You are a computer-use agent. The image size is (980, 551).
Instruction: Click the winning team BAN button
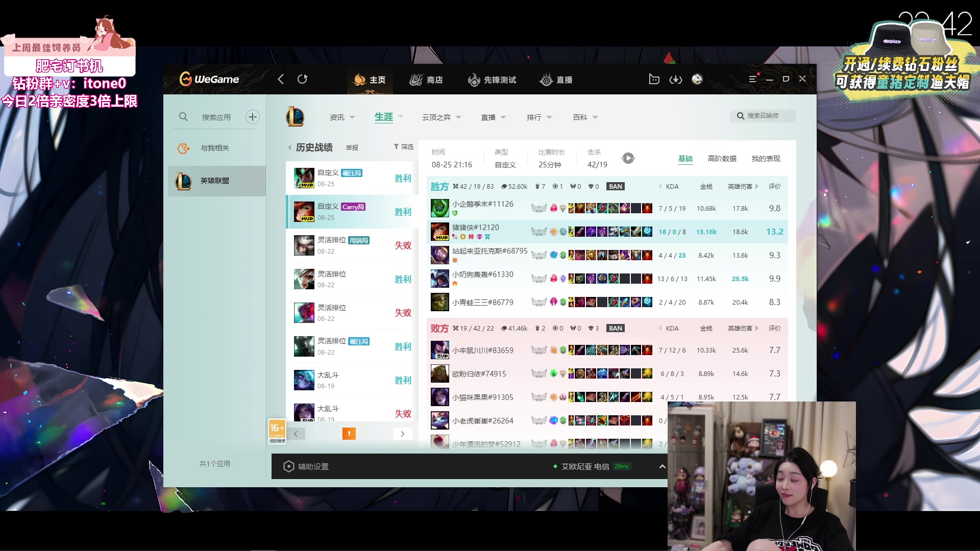tap(616, 186)
